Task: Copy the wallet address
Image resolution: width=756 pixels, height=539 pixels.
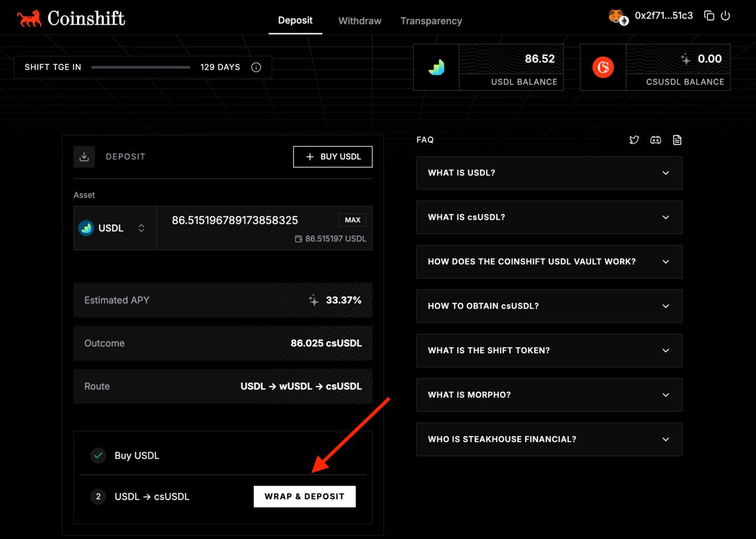Action: point(709,16)
